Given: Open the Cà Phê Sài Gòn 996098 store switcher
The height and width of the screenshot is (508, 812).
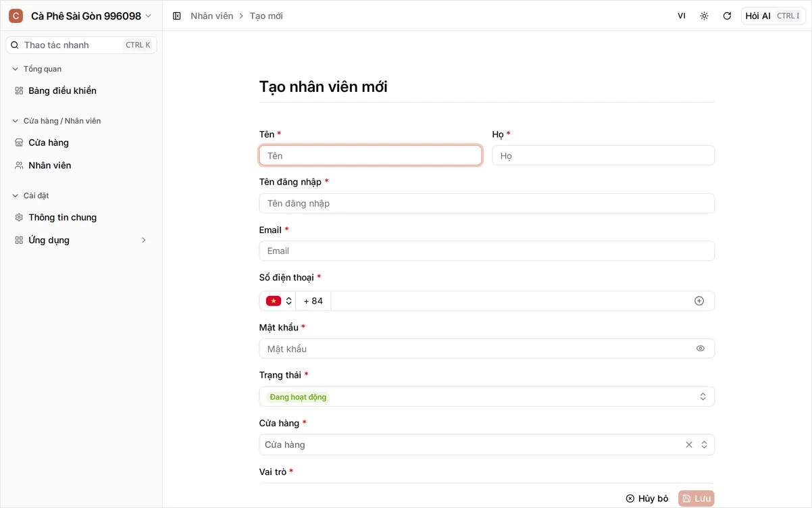Looking at the screenshot, I should pyautogui.click(x=81, y=16).
